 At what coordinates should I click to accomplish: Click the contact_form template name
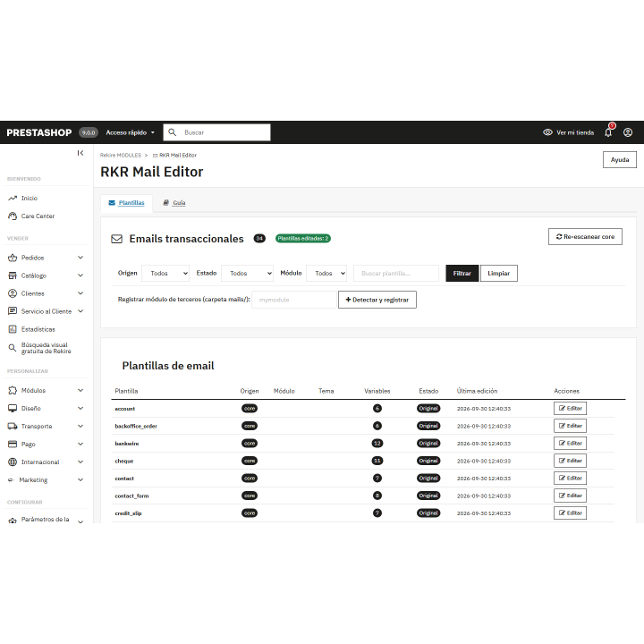point(131,496)
